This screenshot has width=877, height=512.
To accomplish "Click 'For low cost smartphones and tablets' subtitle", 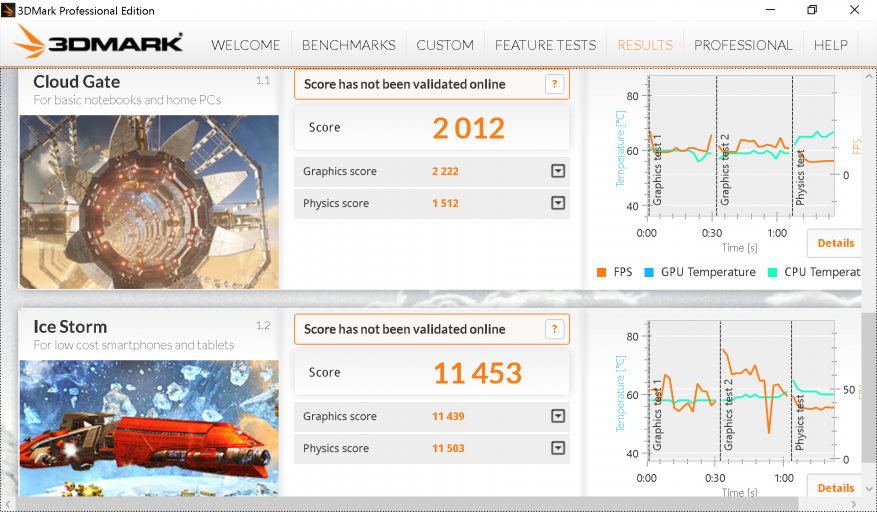I will 134,345.
